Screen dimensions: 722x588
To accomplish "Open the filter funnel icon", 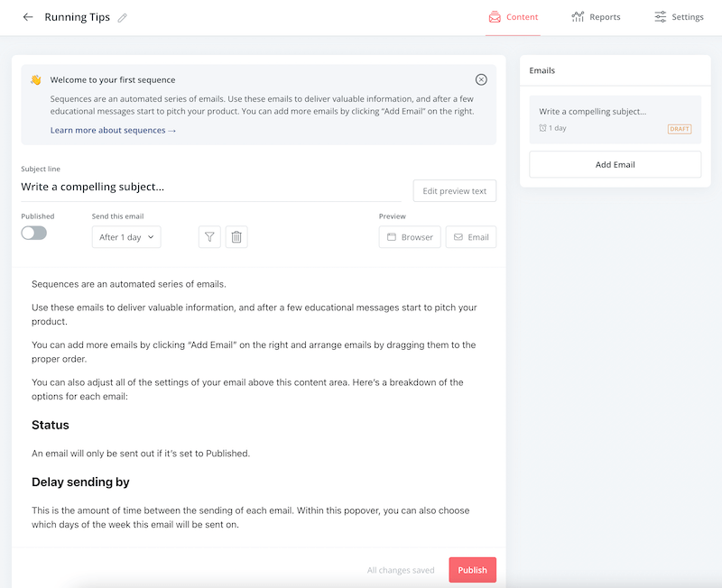I will (x=209, y=237).
